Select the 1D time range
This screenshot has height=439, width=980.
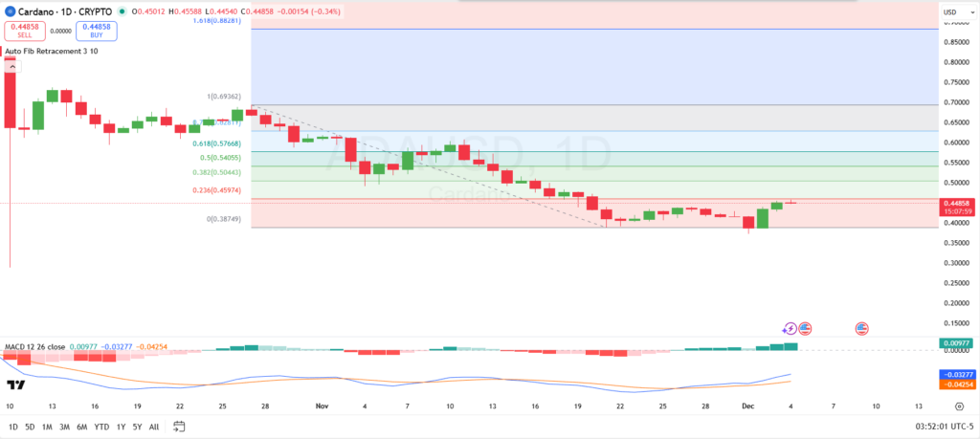click(x=12, y=428)
